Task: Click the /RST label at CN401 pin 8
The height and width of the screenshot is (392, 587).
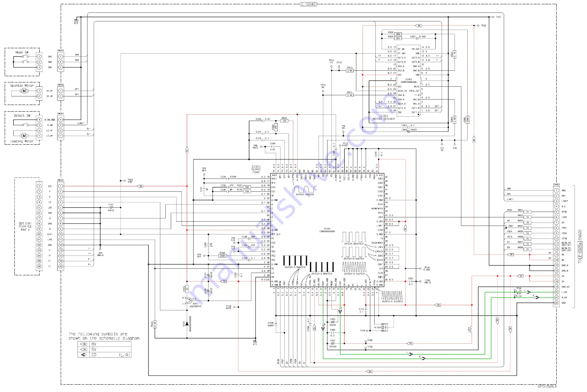Action: pos(564,228)
